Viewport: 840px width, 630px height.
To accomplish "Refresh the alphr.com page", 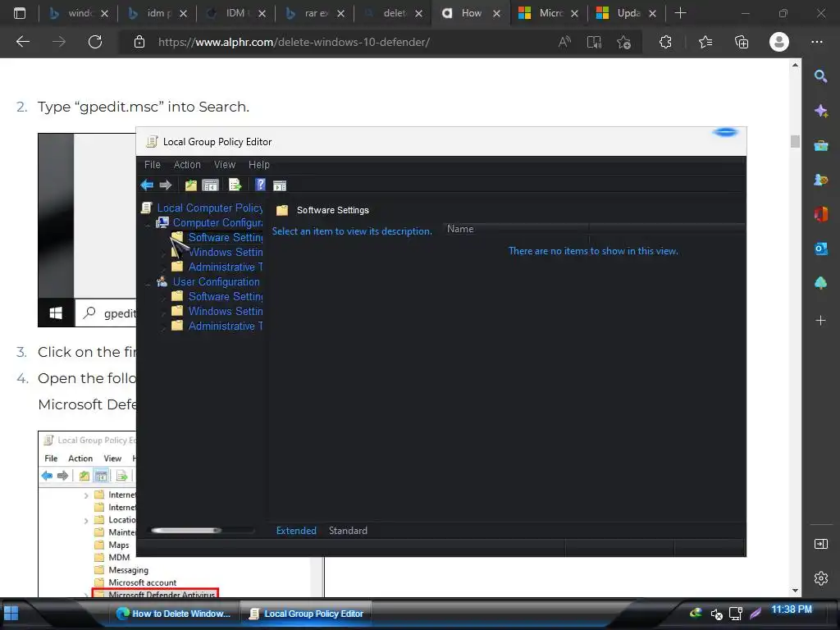I will tap(95, 42).
